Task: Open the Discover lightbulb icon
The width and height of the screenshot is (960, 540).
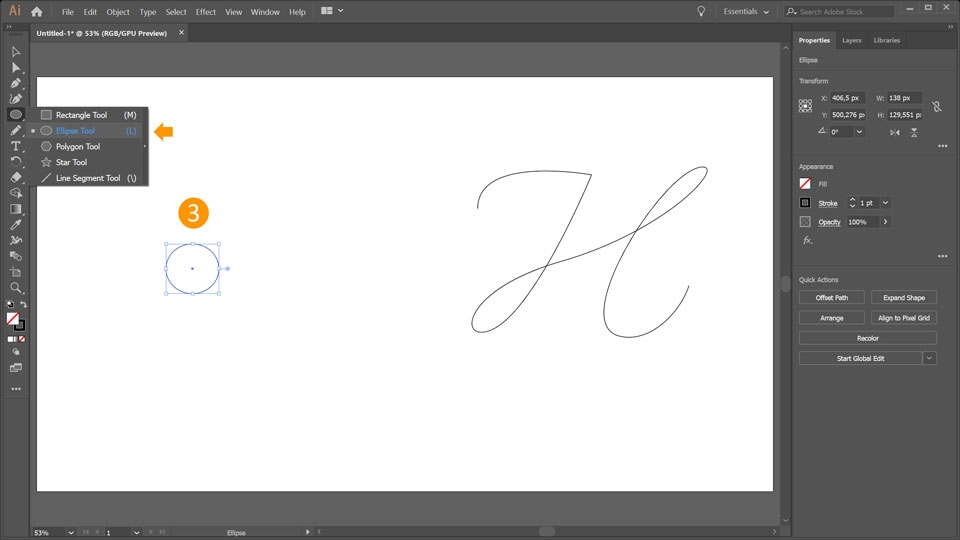Action: pos(701,12)
